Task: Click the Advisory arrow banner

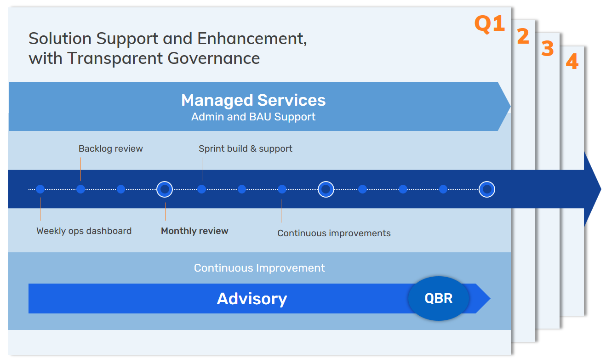Action: tap(252, 299)
